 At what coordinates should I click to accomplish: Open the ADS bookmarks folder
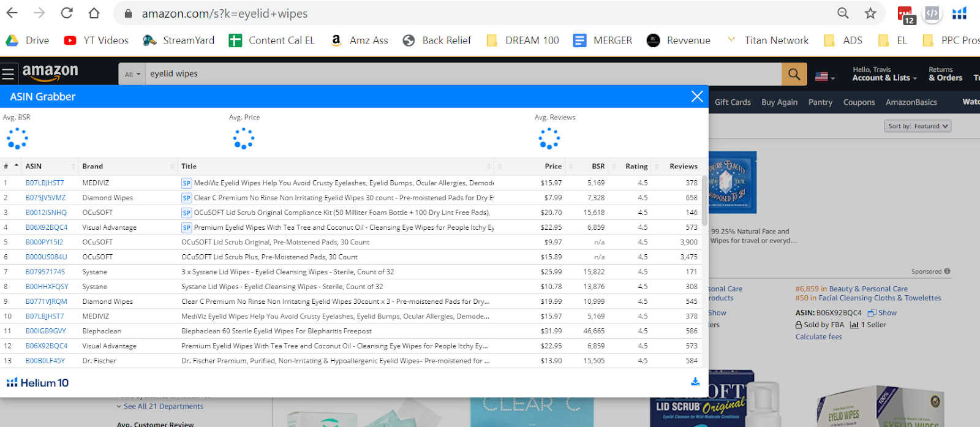(843, 40)
